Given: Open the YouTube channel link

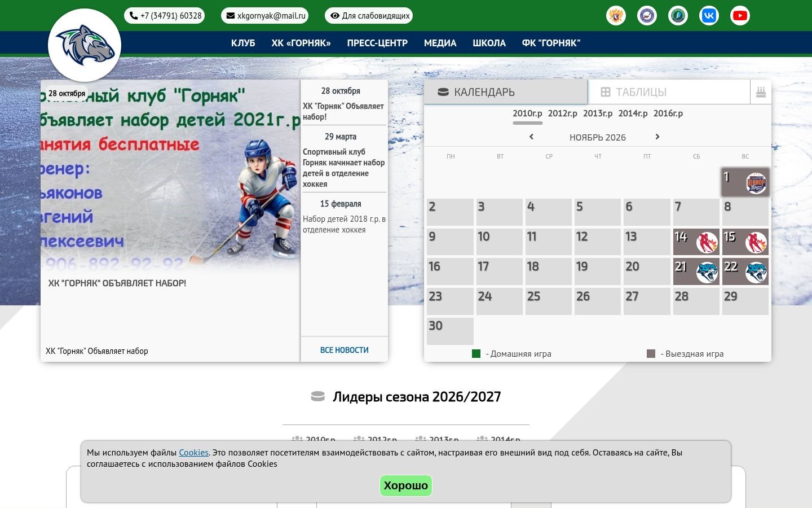Looking at the screenshot, I should (x=740, y=16).
